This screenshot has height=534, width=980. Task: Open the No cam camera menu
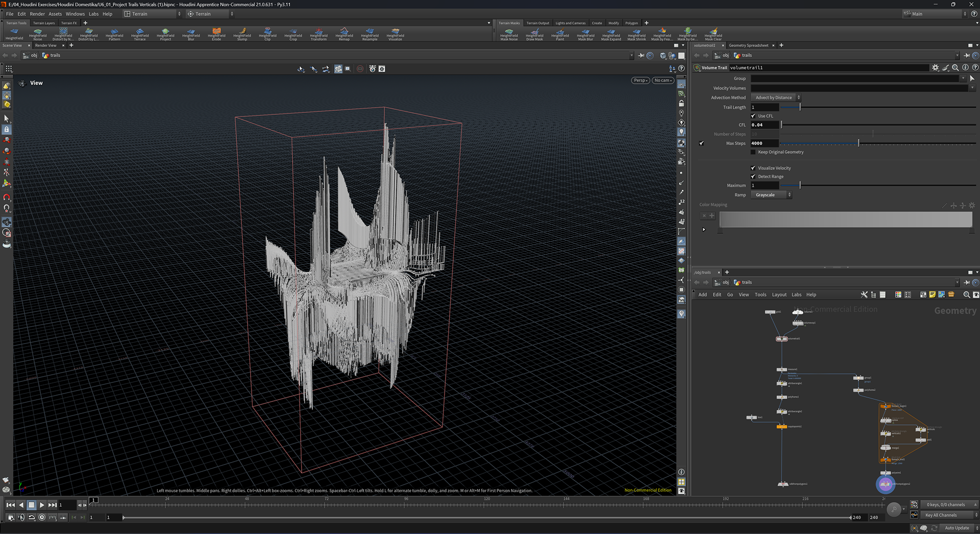663,80
